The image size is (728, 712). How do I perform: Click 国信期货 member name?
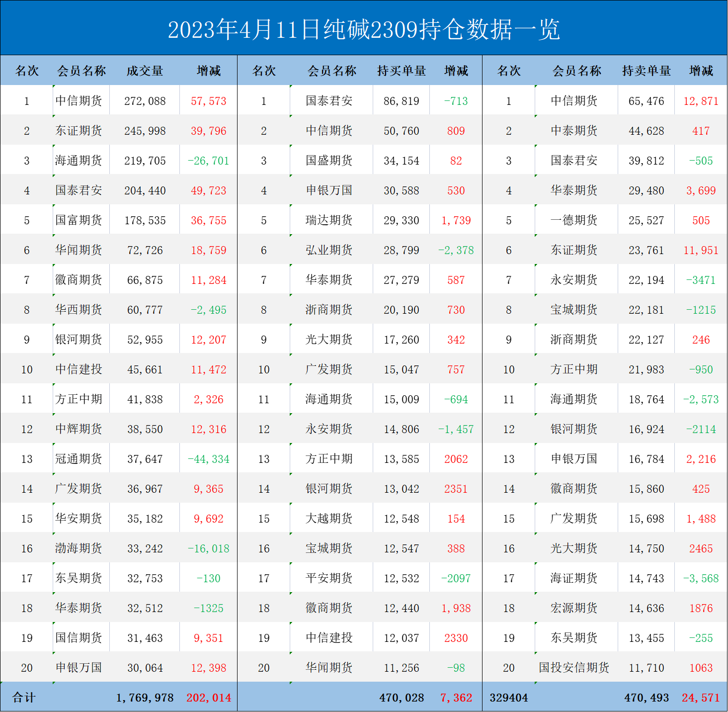point(79,638)
